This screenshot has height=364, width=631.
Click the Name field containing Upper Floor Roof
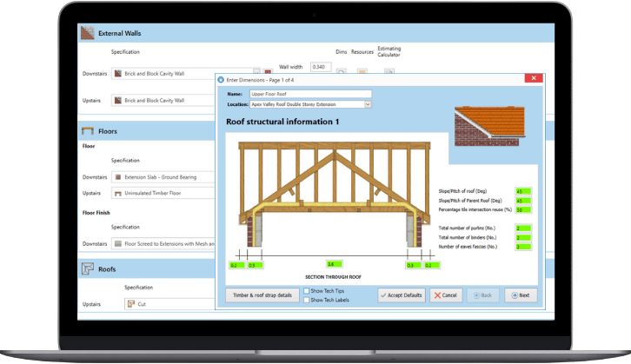310,94
